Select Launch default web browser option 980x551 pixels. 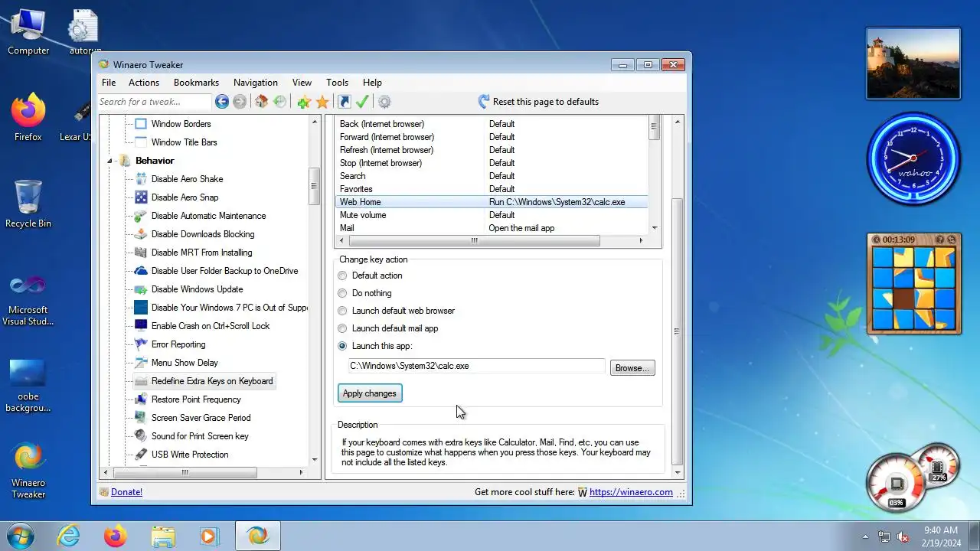(342, 311)
